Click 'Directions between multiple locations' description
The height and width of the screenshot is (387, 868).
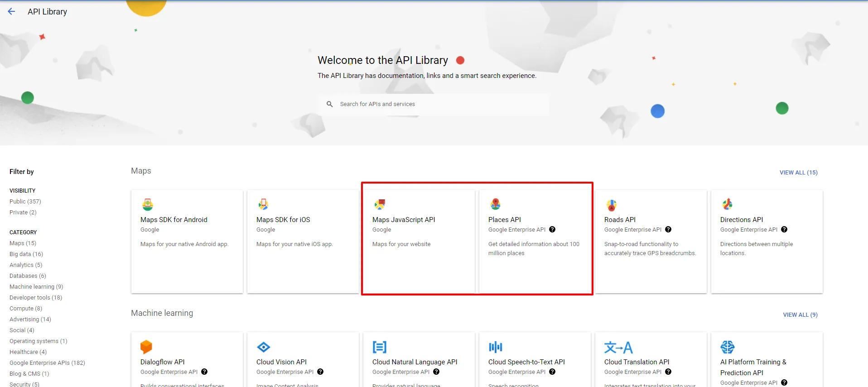[x=757, y=249]
